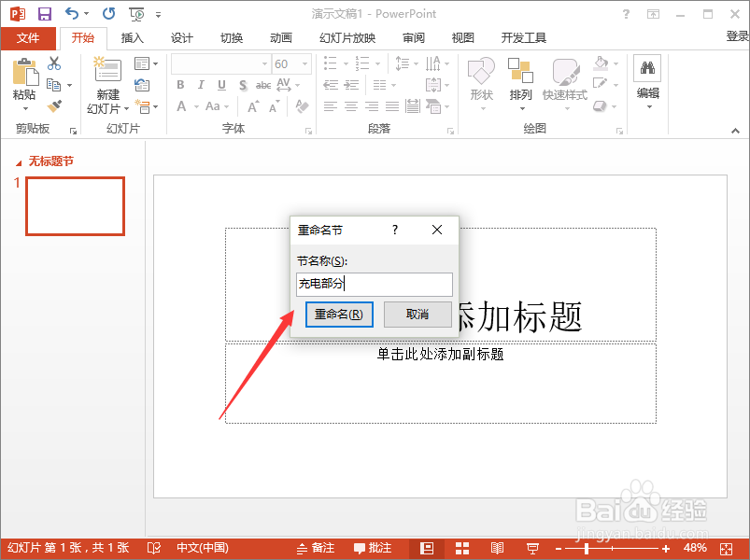This screenshot has width=750, height=560.
Task: Click the Cut (scissors) icon
Action: (x=53, y=63)
